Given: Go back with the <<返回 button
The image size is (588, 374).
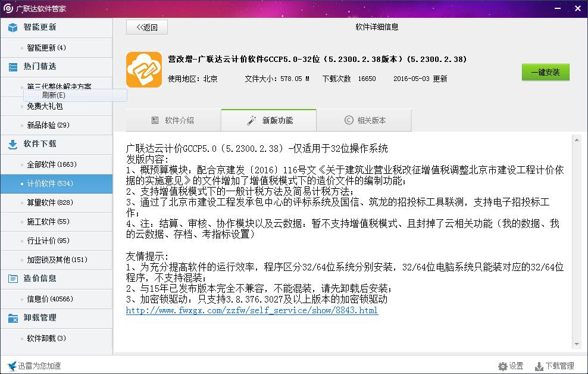Looking at the screenshot, I should tap(146, 27).
